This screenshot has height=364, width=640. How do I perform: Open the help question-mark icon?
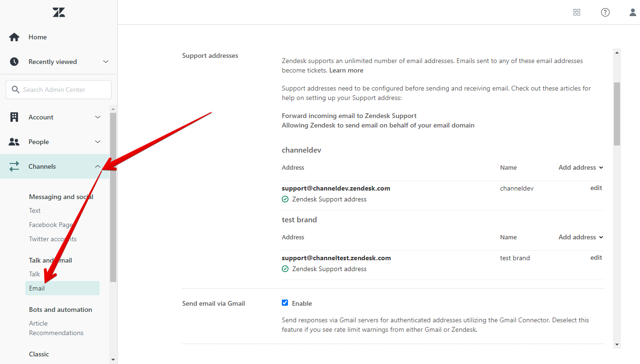click(x=605, y=12)
